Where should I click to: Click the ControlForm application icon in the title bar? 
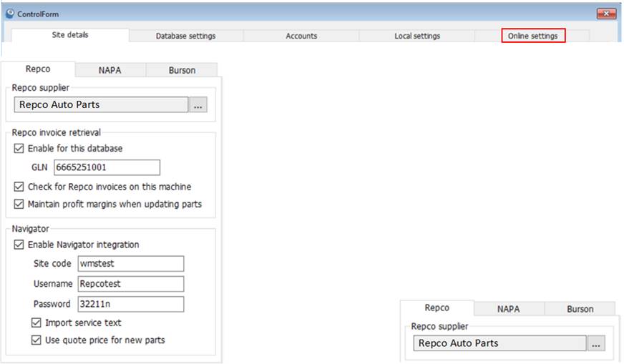(10, 14)
